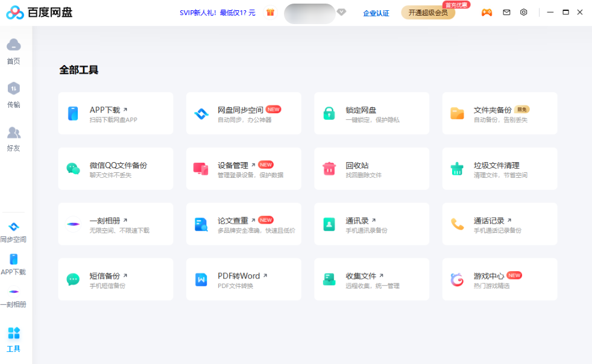Viewport: 592px width, 364px height.
Task: Click the 首充优惠 red badge
Action: coord(456,5)
